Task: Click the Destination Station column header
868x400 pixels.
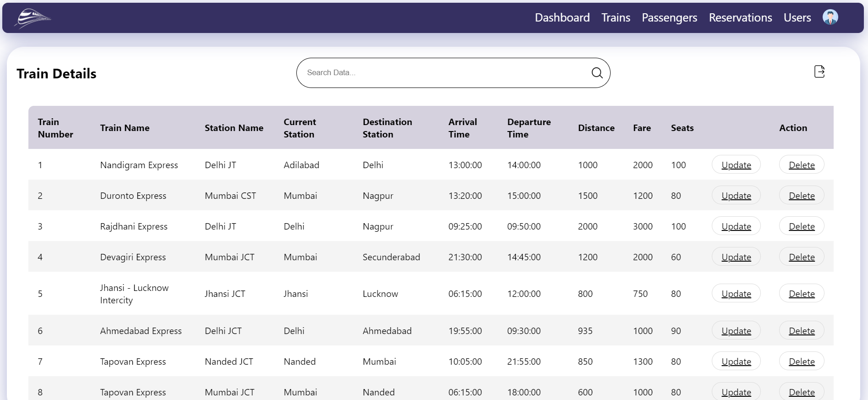Action: (387, 128)
